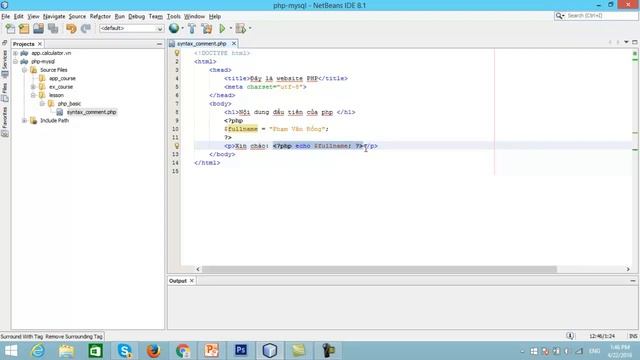Click the globe browser icon in toolbar
Viewport: 640px width, 360px height.
174,28
